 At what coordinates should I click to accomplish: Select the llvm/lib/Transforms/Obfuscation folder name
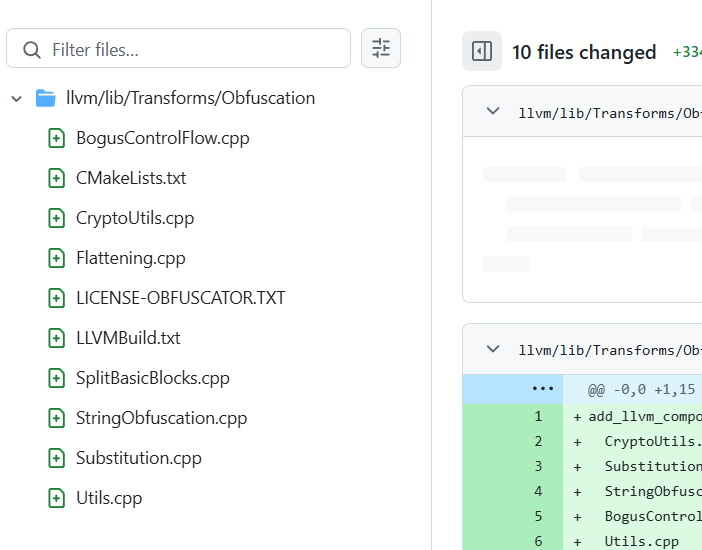click(191, 98)
